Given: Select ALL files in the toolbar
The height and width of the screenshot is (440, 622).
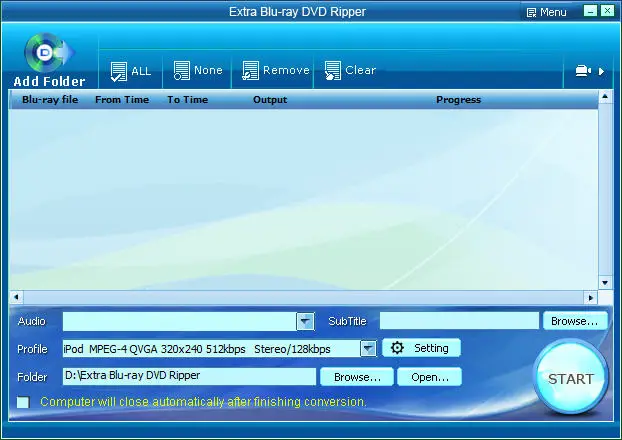Looking at the screenshot, I should (131, 71).
